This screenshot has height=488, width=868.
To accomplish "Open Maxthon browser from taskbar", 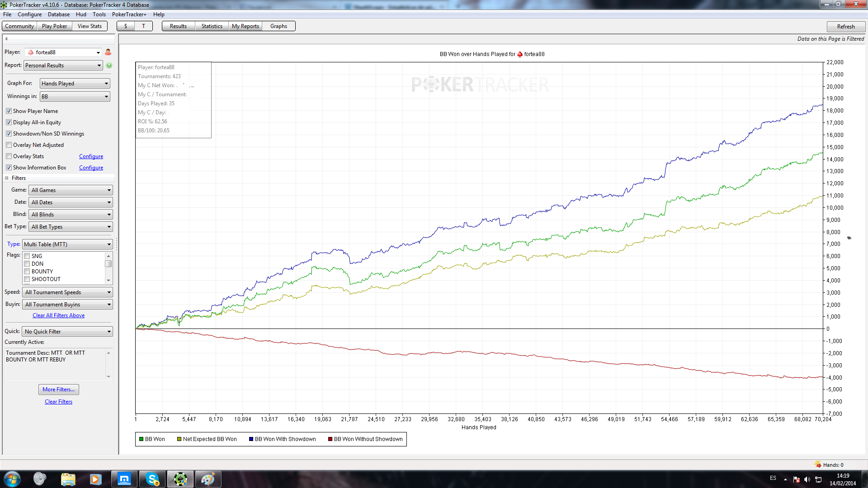I will point(124,479).
